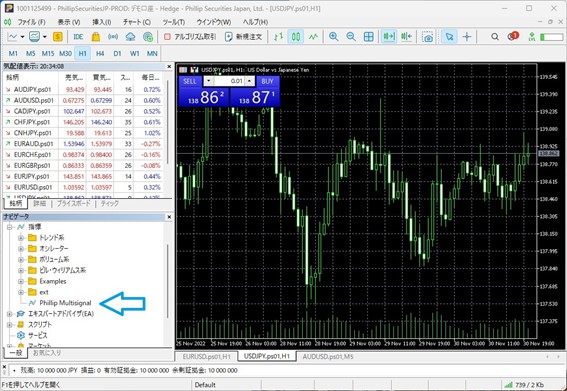Click the Navigator panel vertical scrollbar
This screenshot has height=391, width=567.
[x=168, y=281]
